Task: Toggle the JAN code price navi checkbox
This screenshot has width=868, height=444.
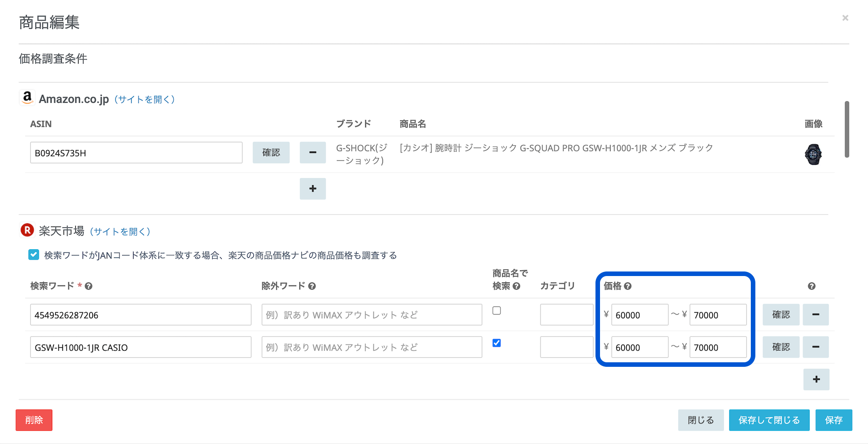Action: coord(34,255)
